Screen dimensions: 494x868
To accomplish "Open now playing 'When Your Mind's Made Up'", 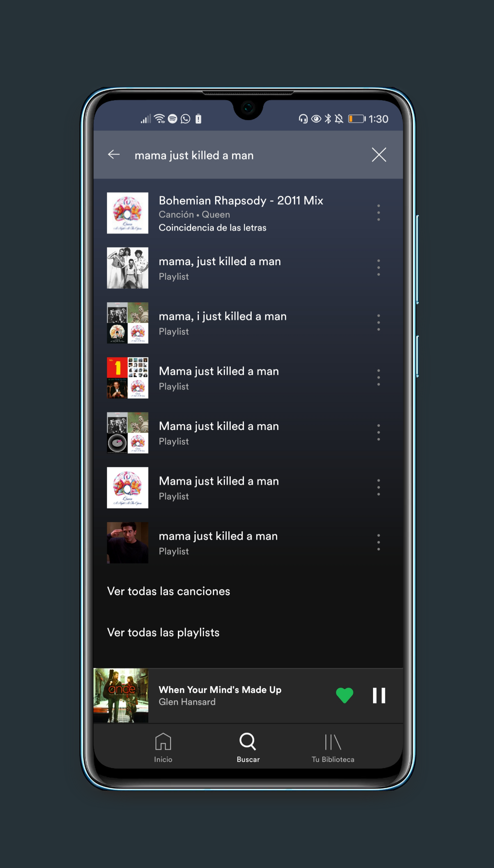I will click(x=220, y=690).
